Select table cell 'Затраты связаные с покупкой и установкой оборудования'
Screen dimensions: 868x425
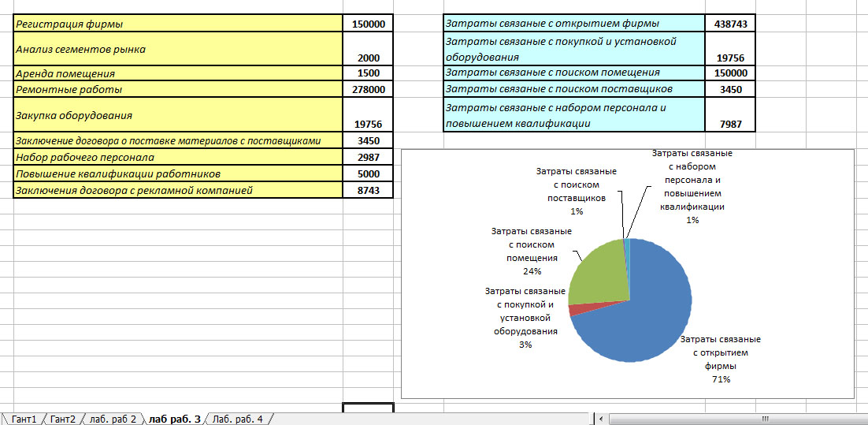click(x=574, y=49)
